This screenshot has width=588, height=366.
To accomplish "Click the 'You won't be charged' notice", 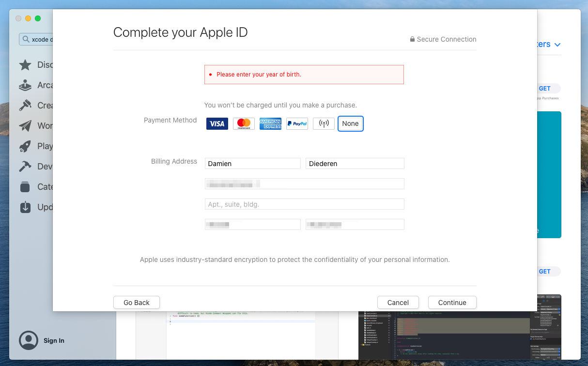I will (280, 105).
